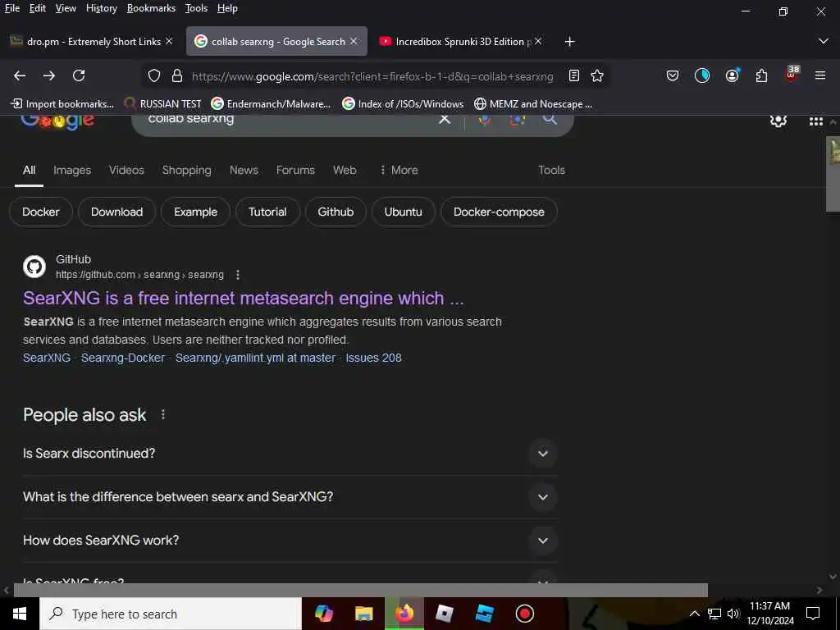The height and width of the screenshot is (630, 840).
Task: List all tabs with the chevron
Action: tap(824, 41)
